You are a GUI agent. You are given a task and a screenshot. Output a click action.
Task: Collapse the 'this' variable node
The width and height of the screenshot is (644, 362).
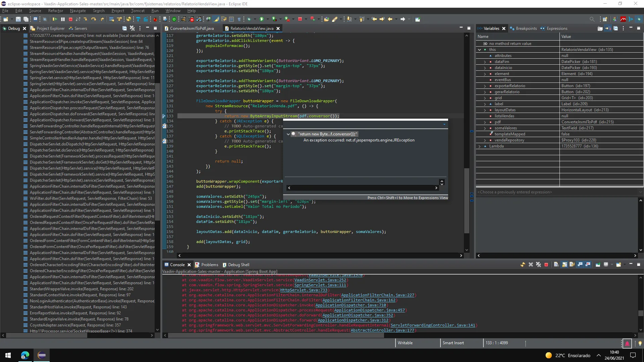tap(479, 50)
